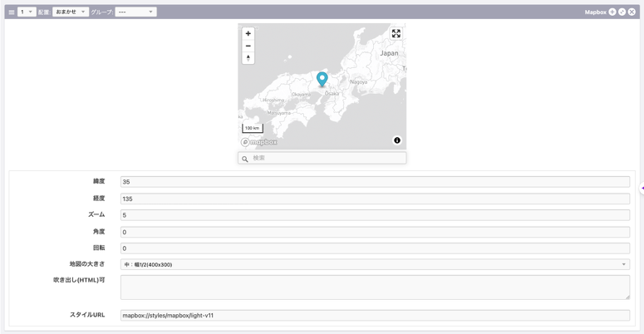Click the blue location marker pin
The height and width of the screenshot is (334, 644).
[x=322, y=78]
